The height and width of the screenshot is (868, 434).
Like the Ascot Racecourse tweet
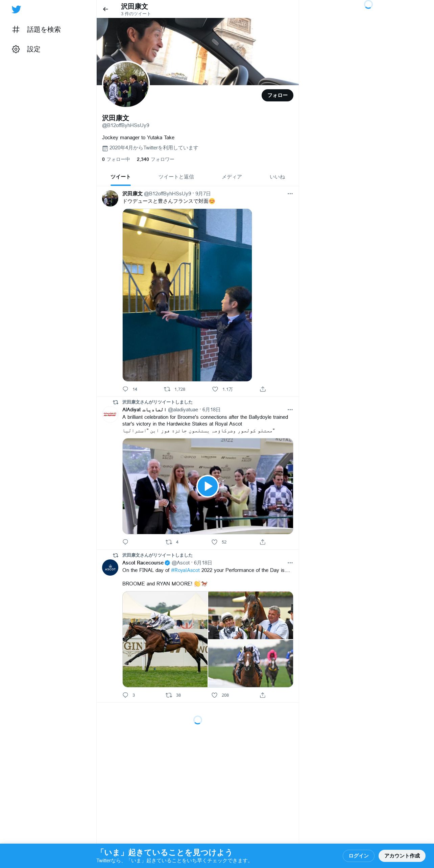pyautogui.click(x=214, y=695)
